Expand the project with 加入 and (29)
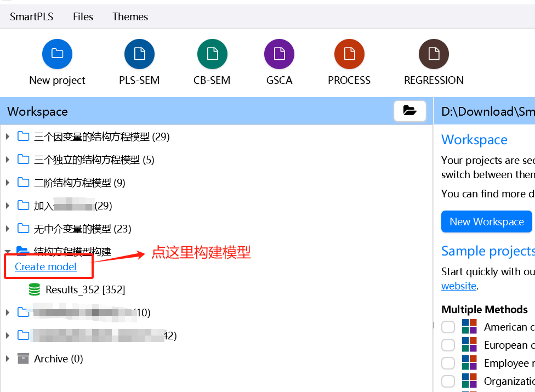 pos(8,206)
